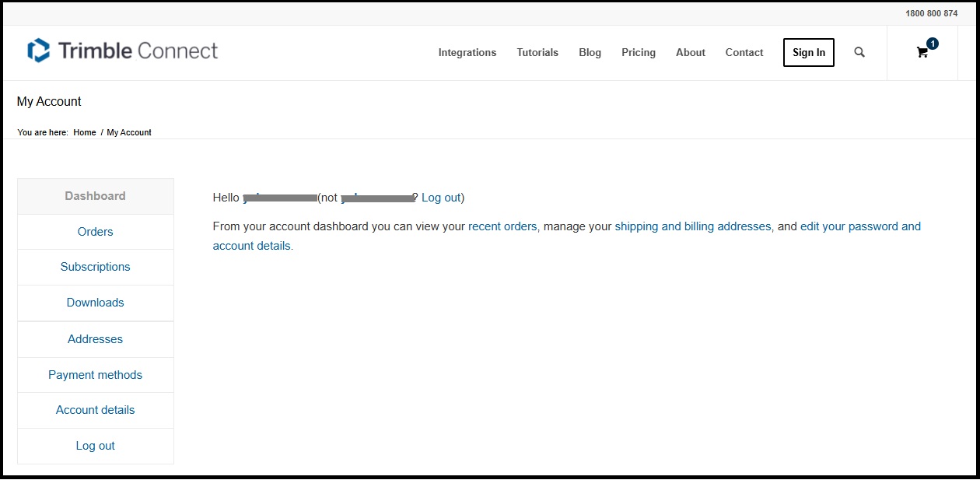
Task: Open Payment methods in the sidebar
Action: tap(96, 375)
